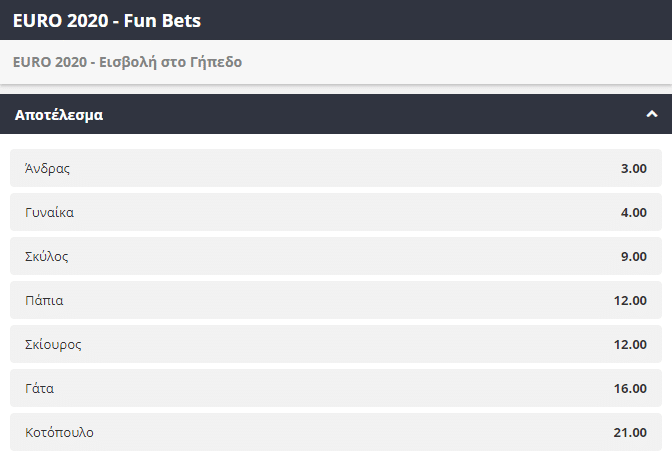Select 12.00 odds in the Σκίουρος row
Screen dimensions: 672x458
tap(630, 344)
